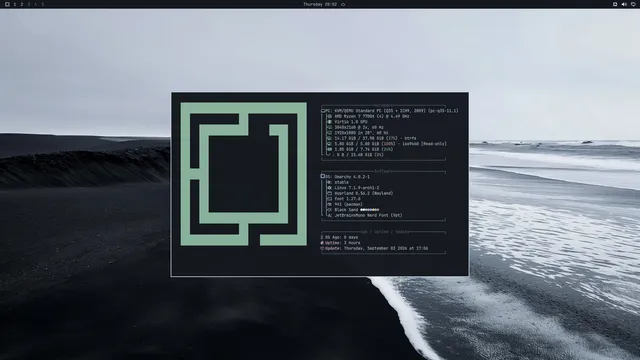Image resolution: width=640 pixels, height=360 pixels.
Task: Open the Omarchy menu icon in top bar
Action: (x=7, y=4)
